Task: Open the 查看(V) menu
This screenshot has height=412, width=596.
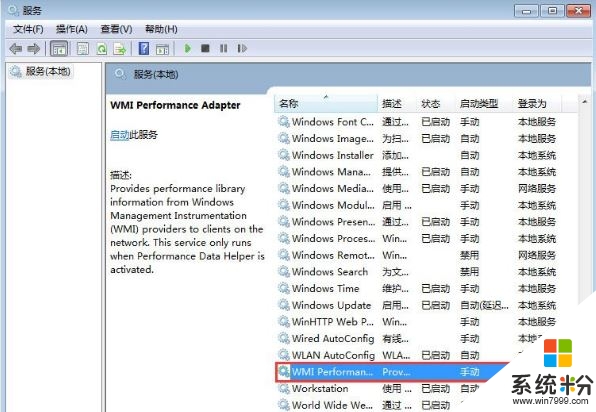Action: [x=116, y=29]
